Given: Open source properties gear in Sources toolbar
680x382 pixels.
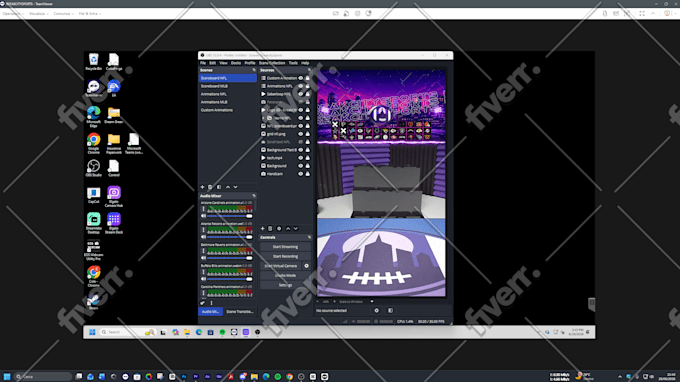Looking at the screenshot, I should [279, 229].
